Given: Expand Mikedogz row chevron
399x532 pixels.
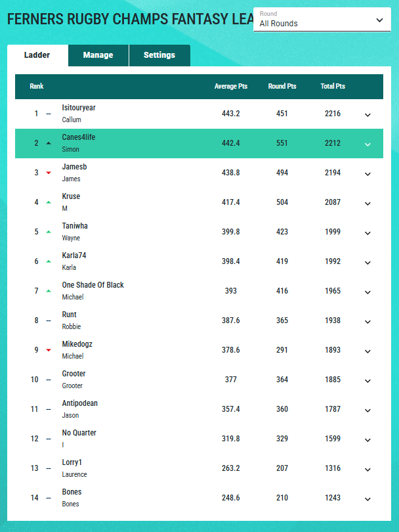Looking at the screenshot, I should pyautogui.click(x=367, y=351).
